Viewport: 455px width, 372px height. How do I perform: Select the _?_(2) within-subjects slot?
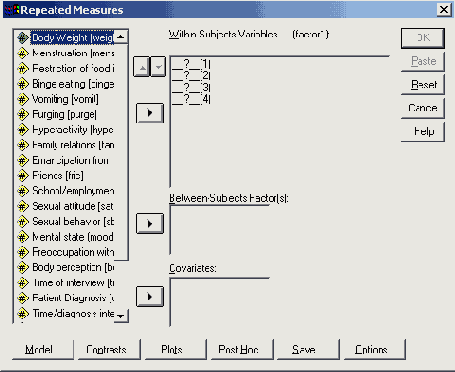pos(191,75)
